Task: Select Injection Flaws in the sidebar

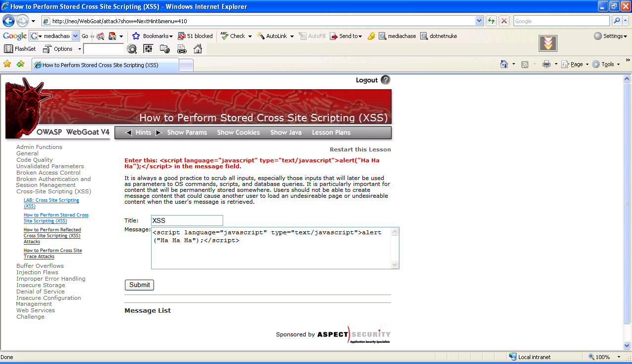Action: [x=37, y=272]
